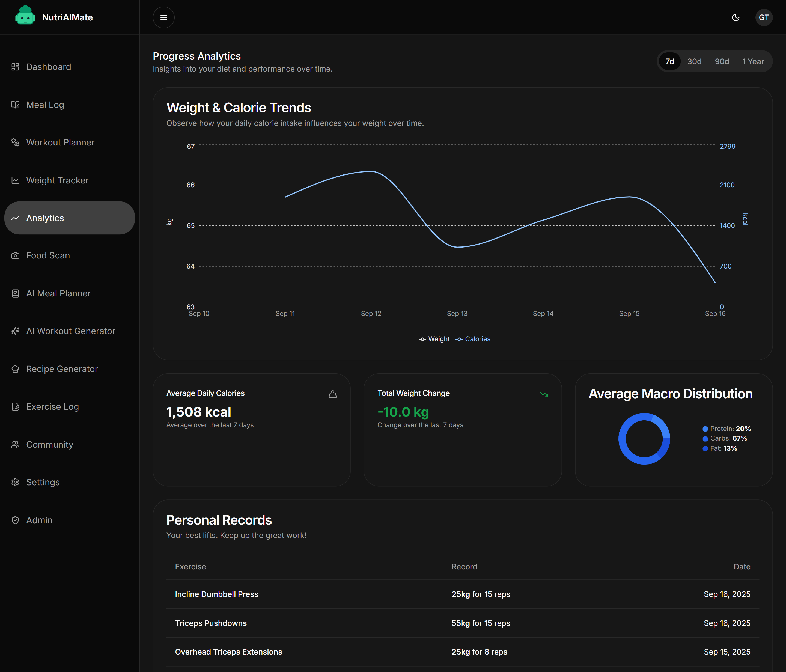Open Exercise Log from the sidebar

52,406
